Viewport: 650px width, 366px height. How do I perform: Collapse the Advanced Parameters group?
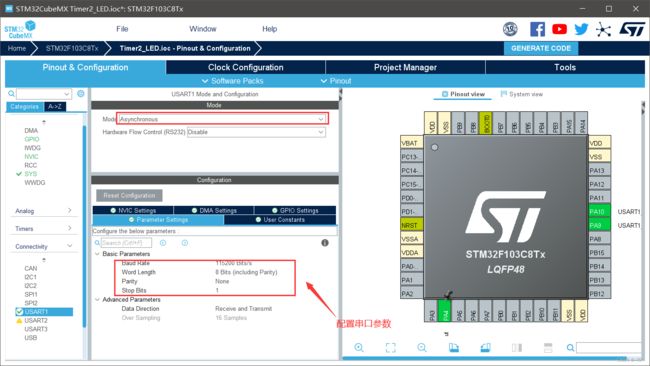pos(97,299)
